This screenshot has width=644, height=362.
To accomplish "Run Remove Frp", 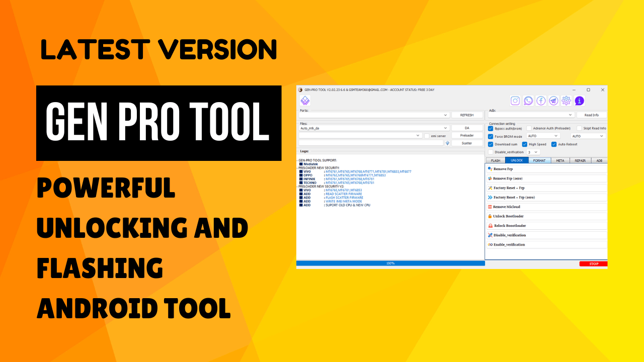I will coord(547,169).
